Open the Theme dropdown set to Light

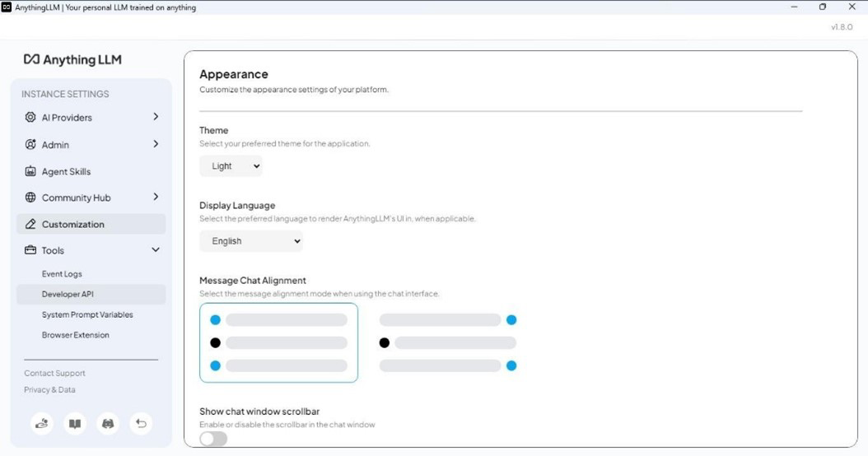point(231,166)
